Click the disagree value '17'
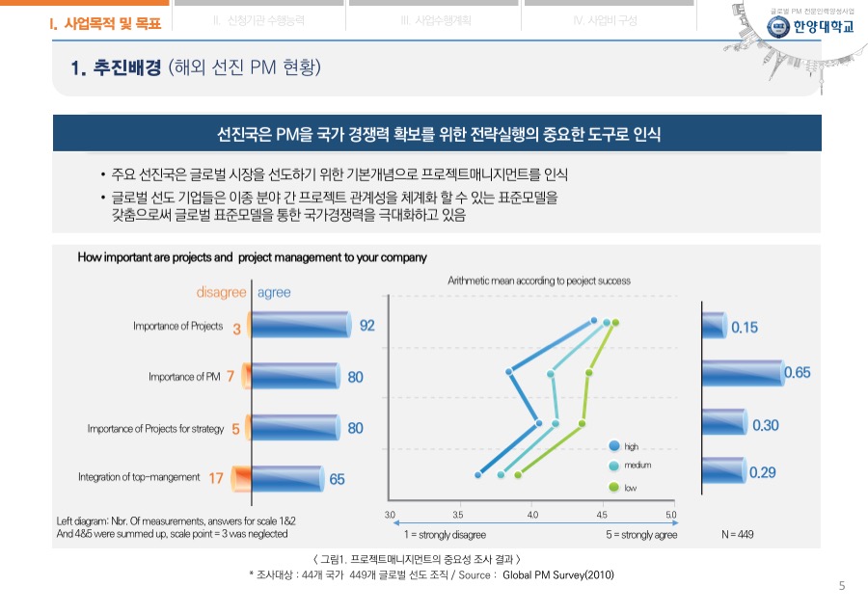 216,478
